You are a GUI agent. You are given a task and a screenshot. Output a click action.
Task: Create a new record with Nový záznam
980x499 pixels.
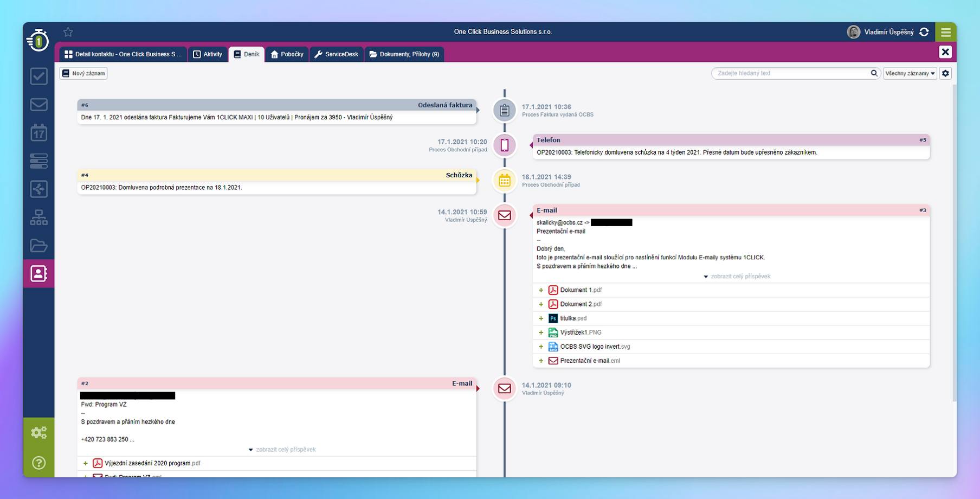(x=84, y=73)
